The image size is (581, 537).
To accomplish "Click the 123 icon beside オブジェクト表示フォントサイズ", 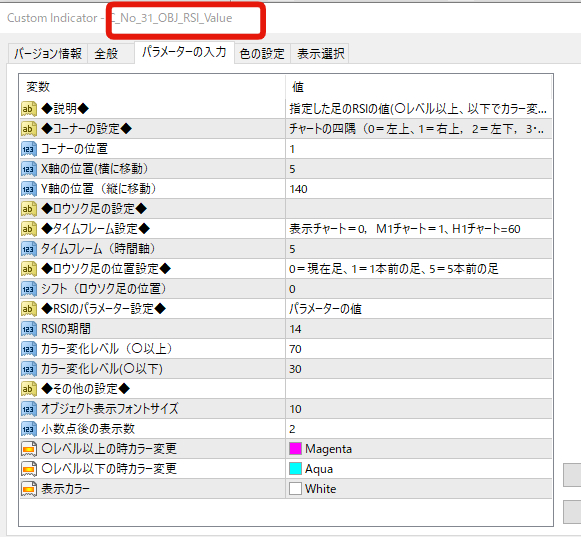I will 29,409.
